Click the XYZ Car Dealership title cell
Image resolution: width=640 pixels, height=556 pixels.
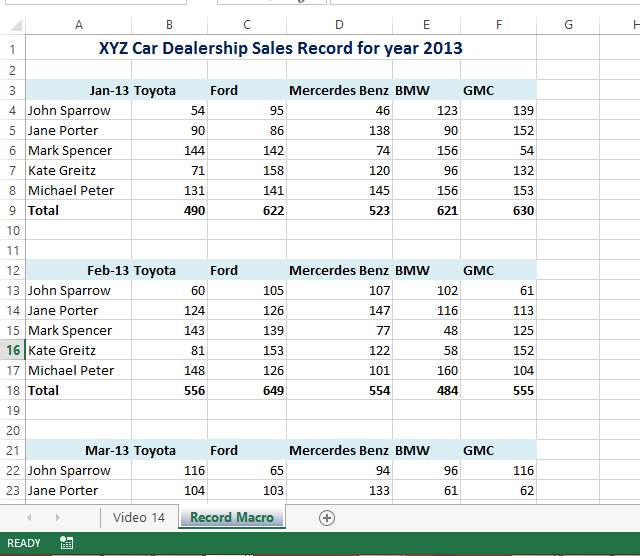281,48
